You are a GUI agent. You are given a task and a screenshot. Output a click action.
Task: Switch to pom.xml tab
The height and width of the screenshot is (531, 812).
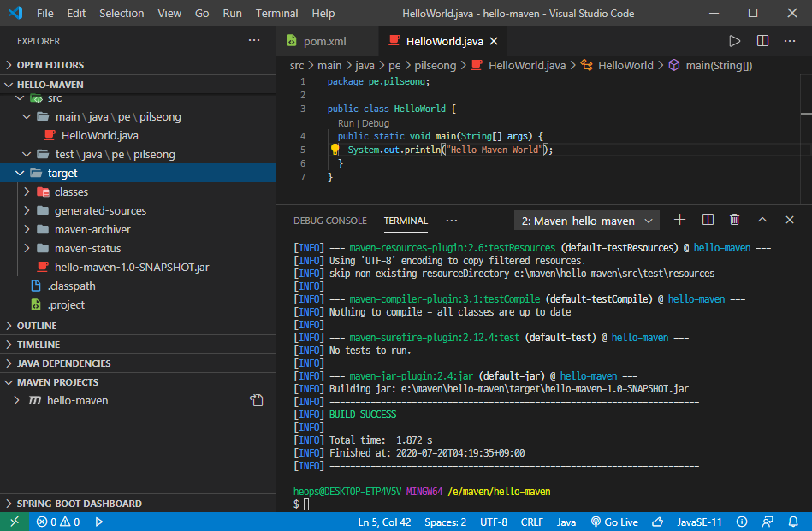(328, 41)
